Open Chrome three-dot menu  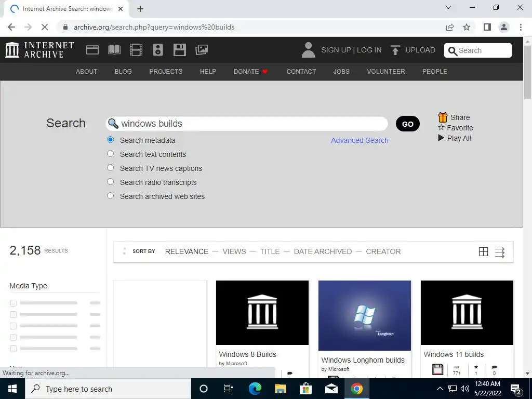pyautogui.click(x=521, y=27)
